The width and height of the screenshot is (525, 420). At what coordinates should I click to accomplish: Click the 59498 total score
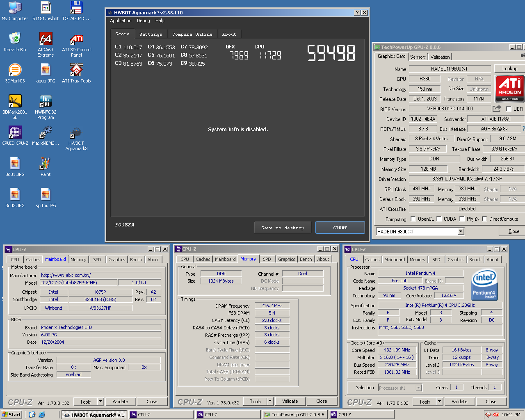(331, 53)
